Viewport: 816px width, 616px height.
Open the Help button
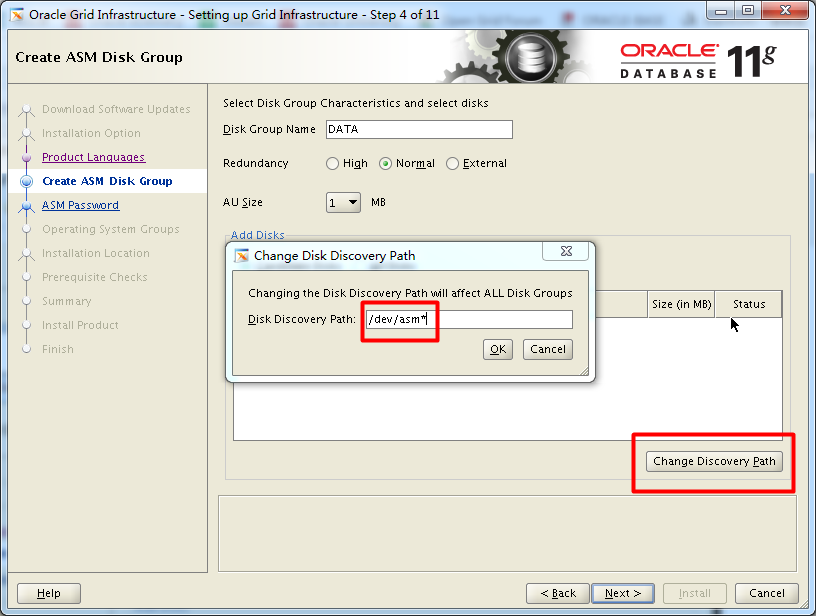click(x=49, y=593)
